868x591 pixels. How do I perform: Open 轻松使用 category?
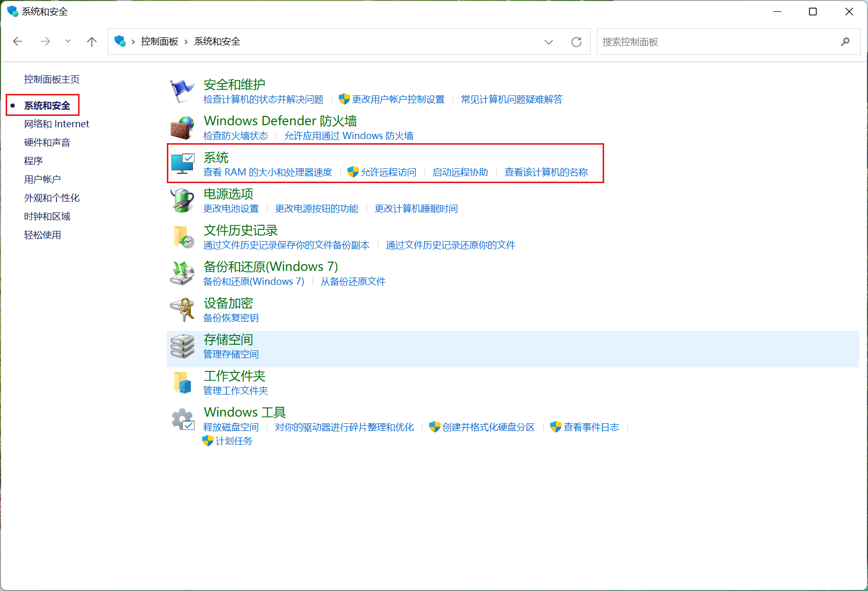pyautogui.click(x=43, y=235)
